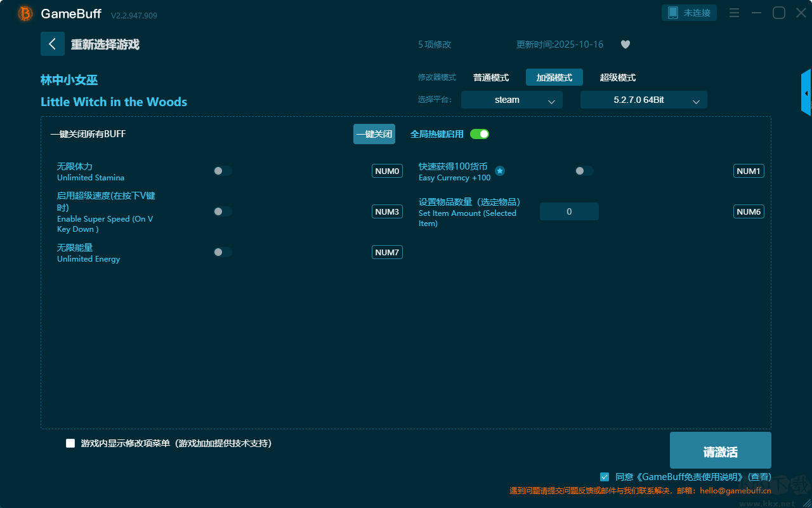Click the NUM1 hotkey button
The width and height of the screenshot is (812, 508).
(x=749, y=171)
